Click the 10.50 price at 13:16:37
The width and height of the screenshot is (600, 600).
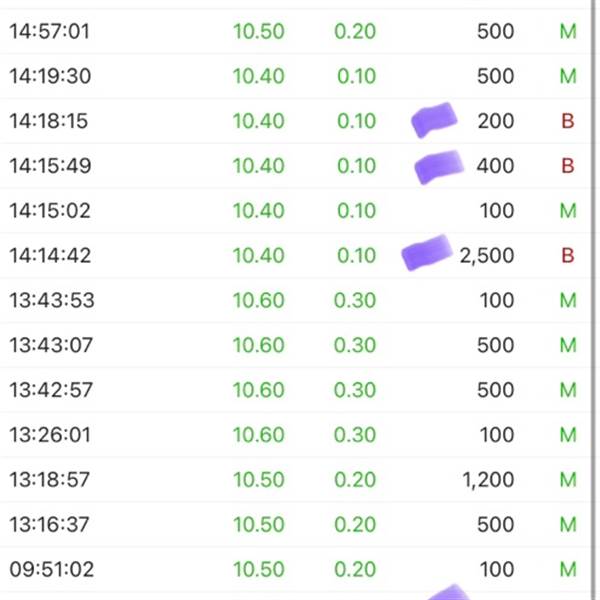pyautogui.click(x=258, y=525)
